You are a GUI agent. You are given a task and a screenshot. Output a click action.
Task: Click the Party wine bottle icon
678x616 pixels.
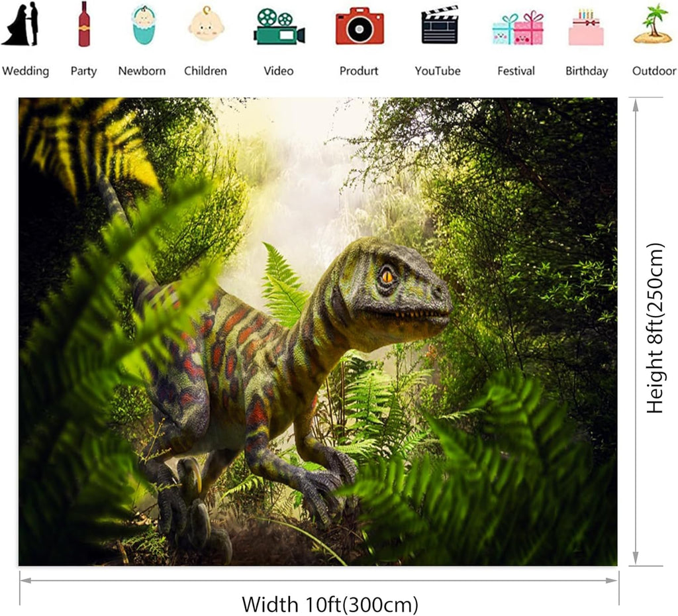click(84, 24)
